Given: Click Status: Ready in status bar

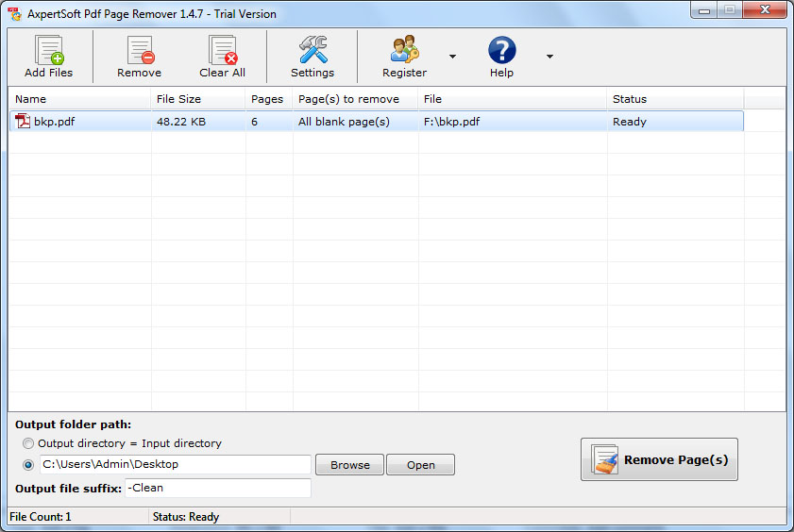Looking at the screenshot, I should point(186,517).
